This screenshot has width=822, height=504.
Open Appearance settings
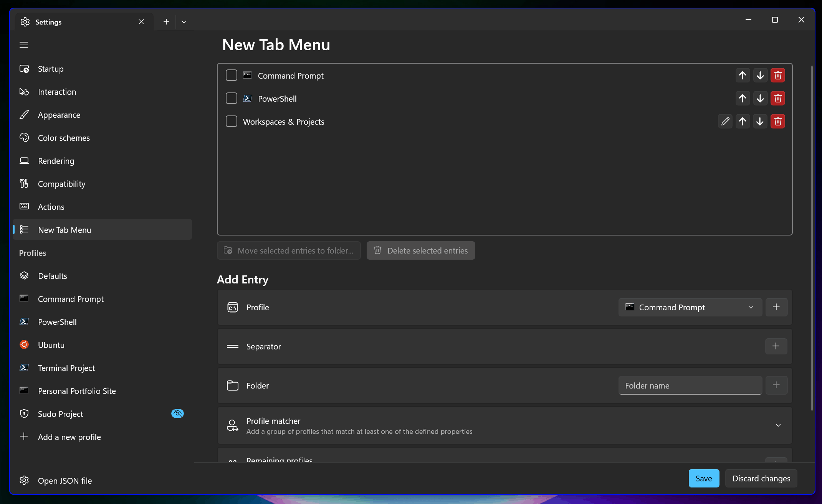[102, 115]
